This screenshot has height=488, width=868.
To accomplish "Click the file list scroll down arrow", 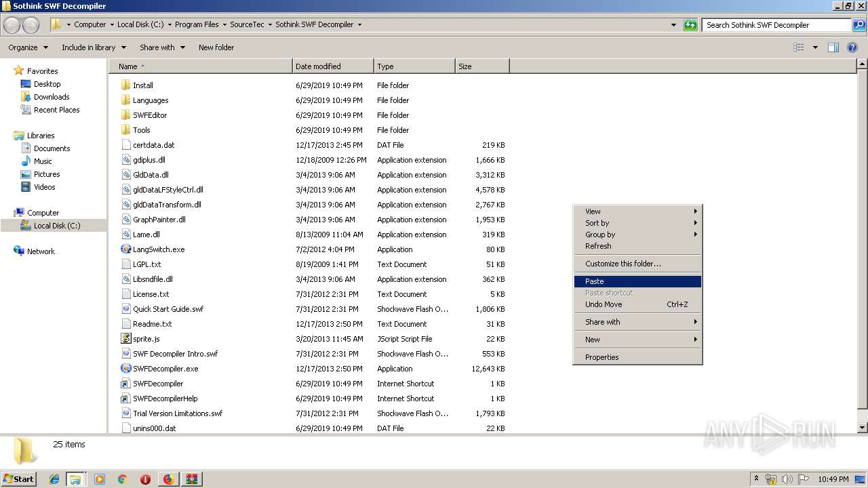I will click(863, 428).
